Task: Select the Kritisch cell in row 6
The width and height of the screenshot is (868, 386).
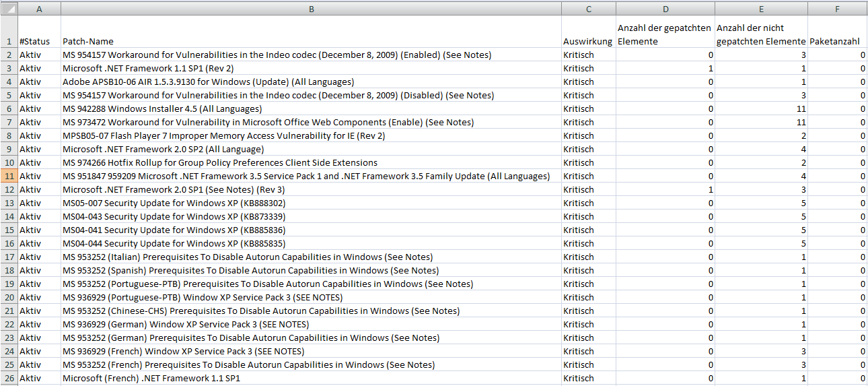Action: (x=589, y=108)
